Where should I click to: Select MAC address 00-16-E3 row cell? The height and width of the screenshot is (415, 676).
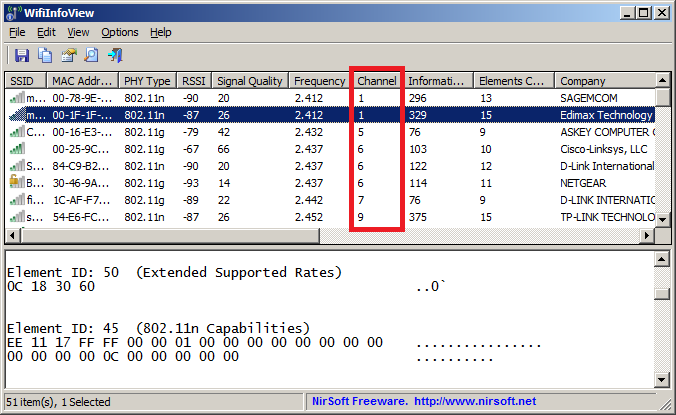pos(82,132)
